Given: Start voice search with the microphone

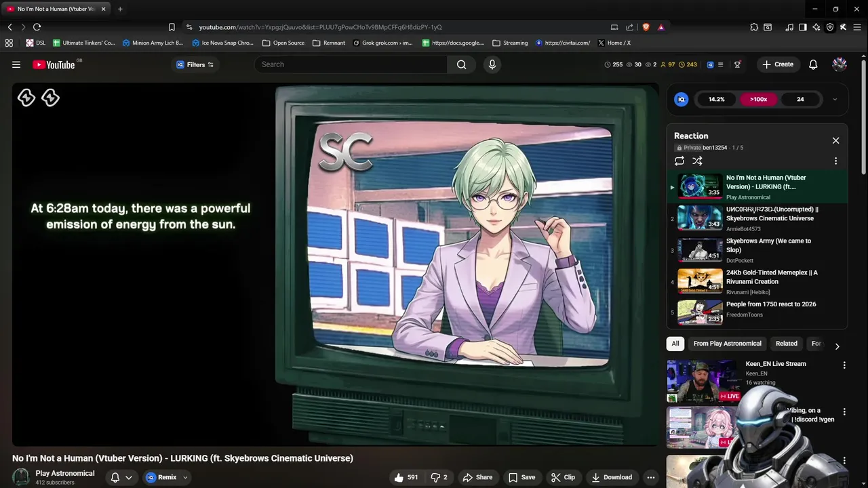Looking at the screenshot, I should coord(492,64).
